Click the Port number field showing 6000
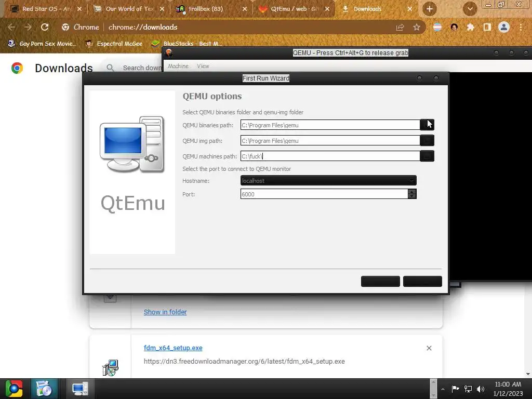Image resolution: width=532 pixels, height=399 pixels. pyautogui.click(x=324, y=194)
